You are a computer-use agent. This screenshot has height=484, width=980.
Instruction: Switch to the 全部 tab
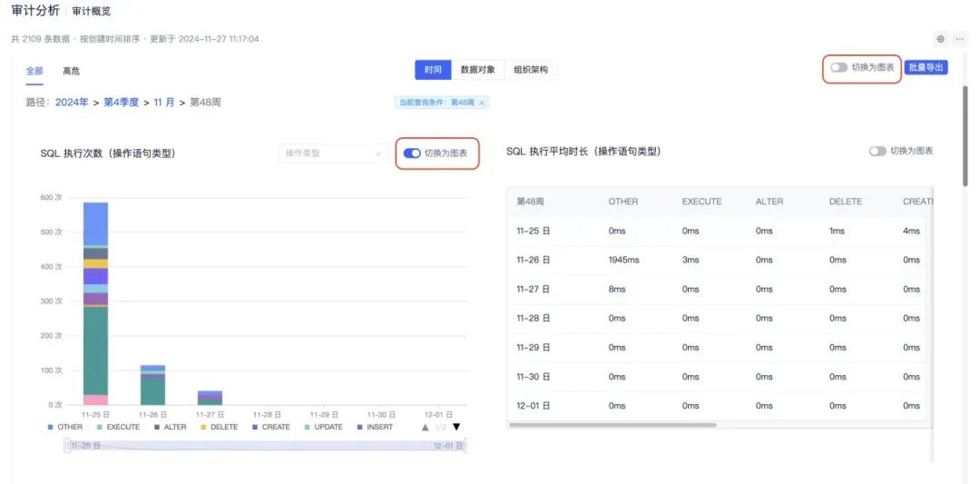coord(34,72)
